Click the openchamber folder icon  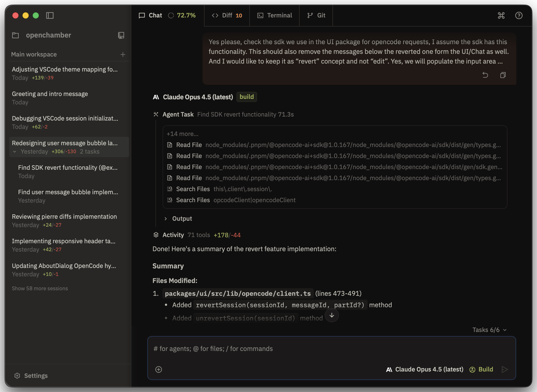tap(15, 35)
